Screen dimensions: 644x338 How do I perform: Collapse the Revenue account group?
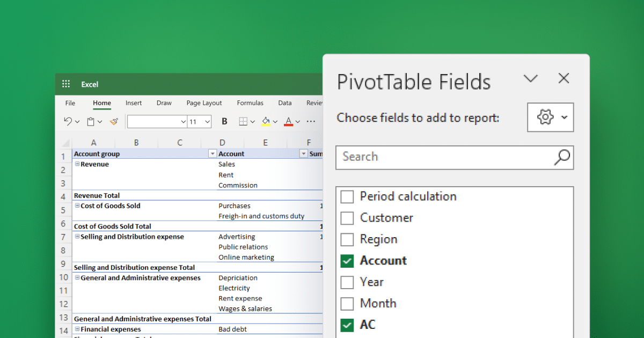point(77,164)
